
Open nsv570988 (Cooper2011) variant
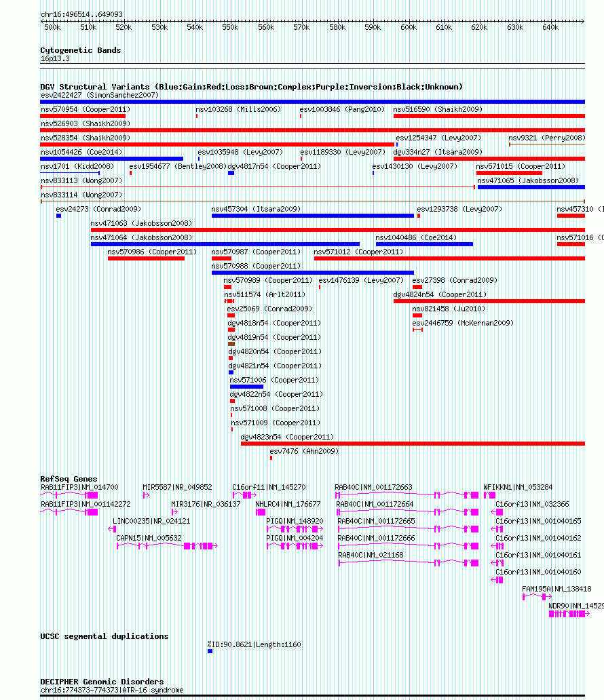click(x=256, y=267)
